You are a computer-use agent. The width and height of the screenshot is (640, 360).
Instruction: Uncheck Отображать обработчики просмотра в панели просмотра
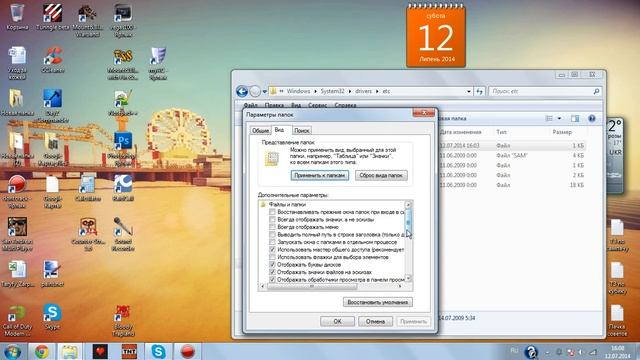[x=272, y=280]
